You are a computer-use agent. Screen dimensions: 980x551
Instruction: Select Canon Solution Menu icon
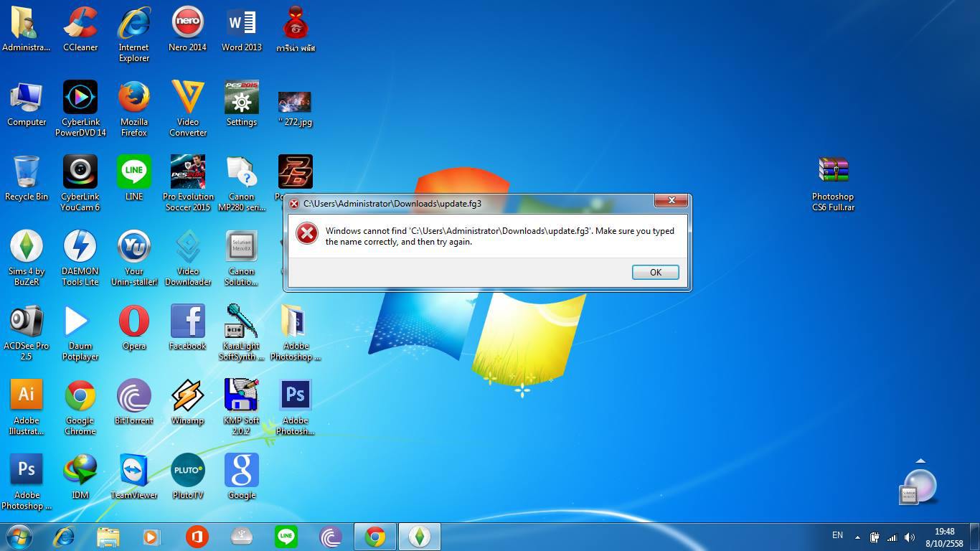[242, 258]
